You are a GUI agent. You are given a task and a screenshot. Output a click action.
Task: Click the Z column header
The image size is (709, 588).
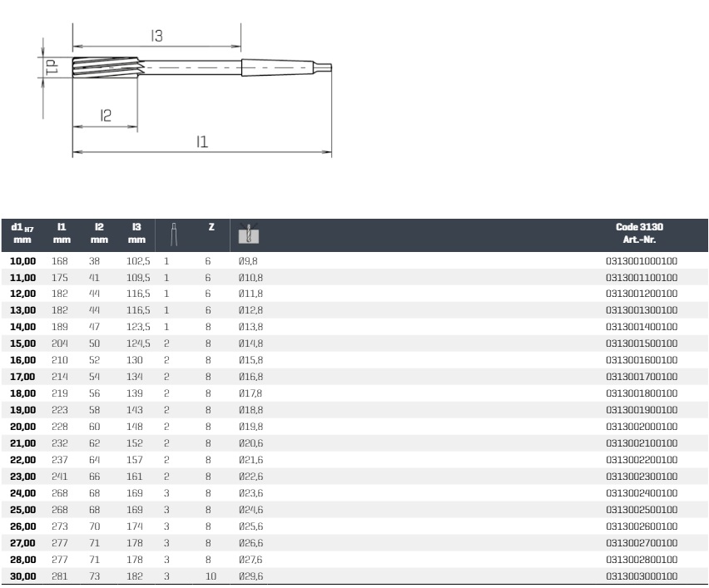click(211, 227)
